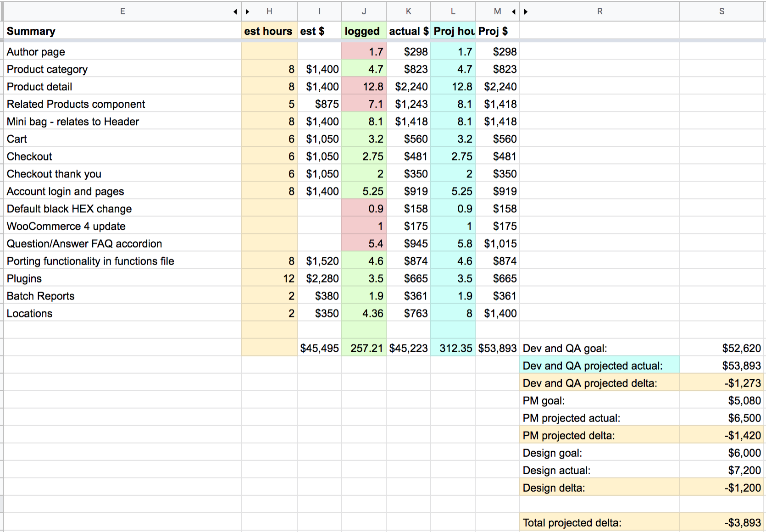Click the 'Design actual:' label

599,470
